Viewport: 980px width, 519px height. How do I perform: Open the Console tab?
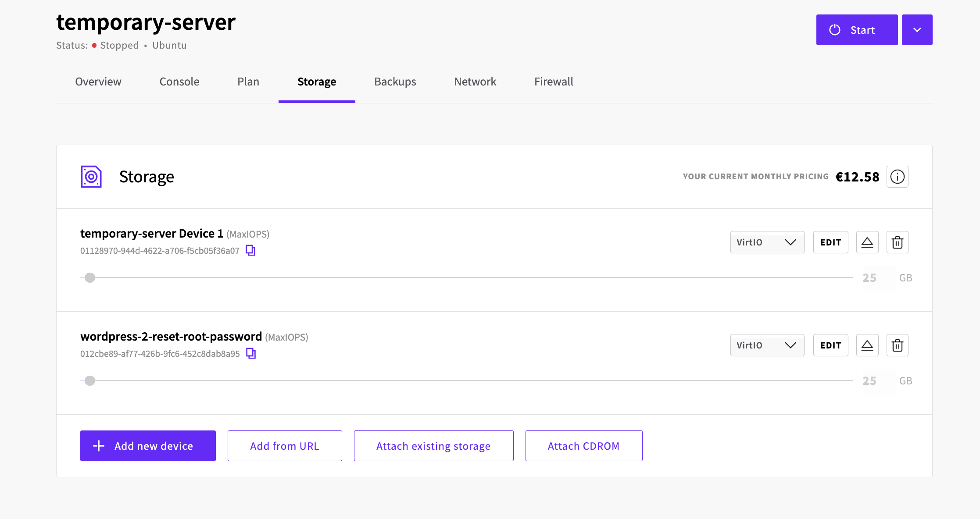click(179, 82)
